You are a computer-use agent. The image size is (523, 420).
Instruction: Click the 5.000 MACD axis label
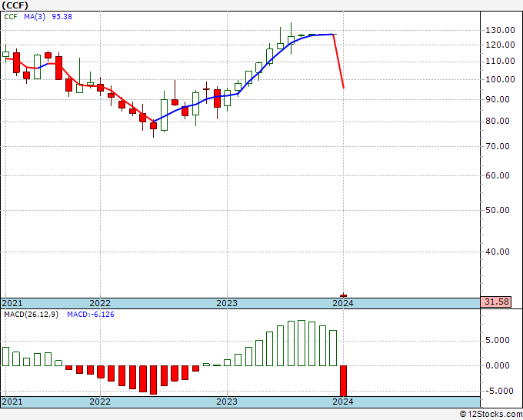pyautogui.click(x=497, y=340)
